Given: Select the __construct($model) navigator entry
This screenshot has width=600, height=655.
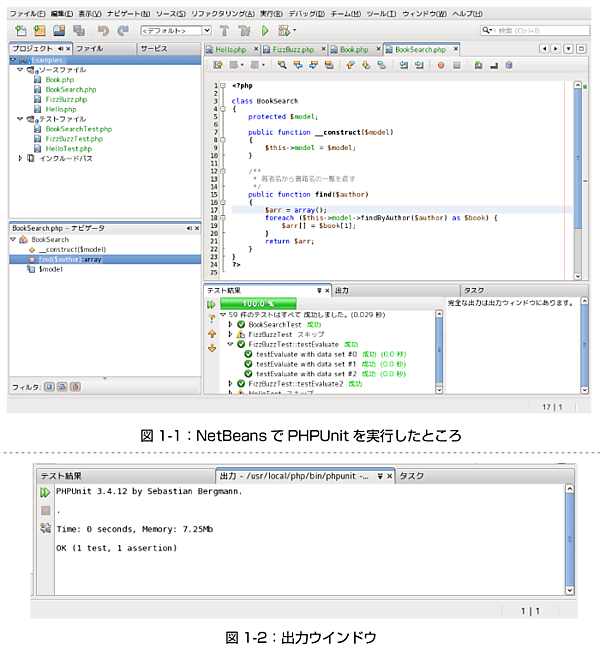Looking at the screenshot, I should (x=72, y=249).
